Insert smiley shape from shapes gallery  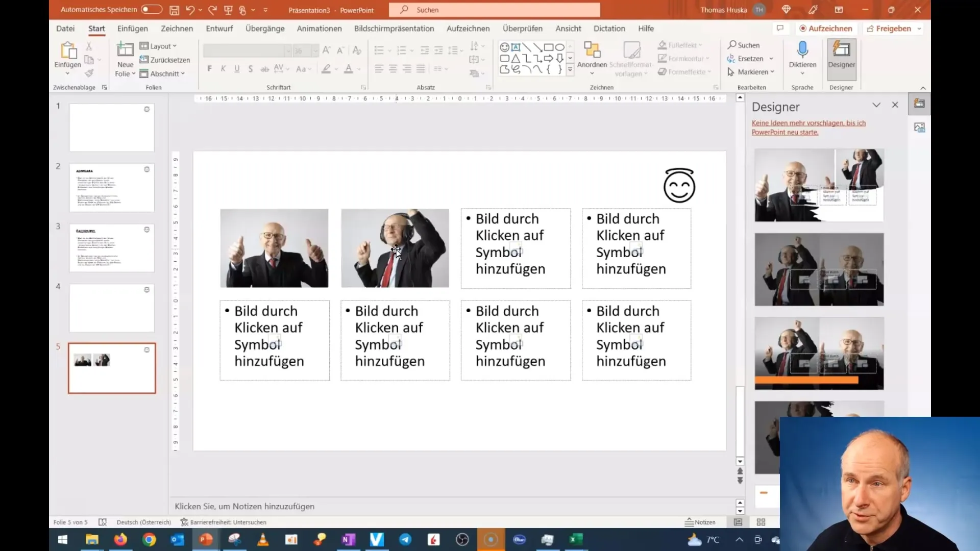(x=504, y=47)
